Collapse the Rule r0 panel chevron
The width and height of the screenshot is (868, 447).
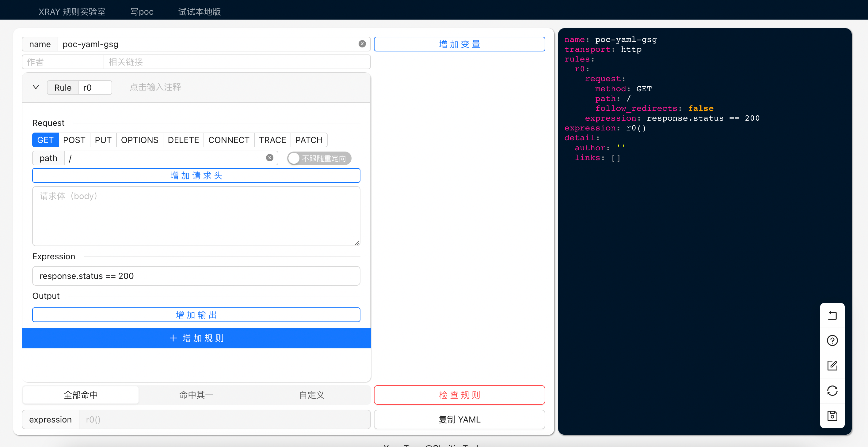(x=36, y=88)
